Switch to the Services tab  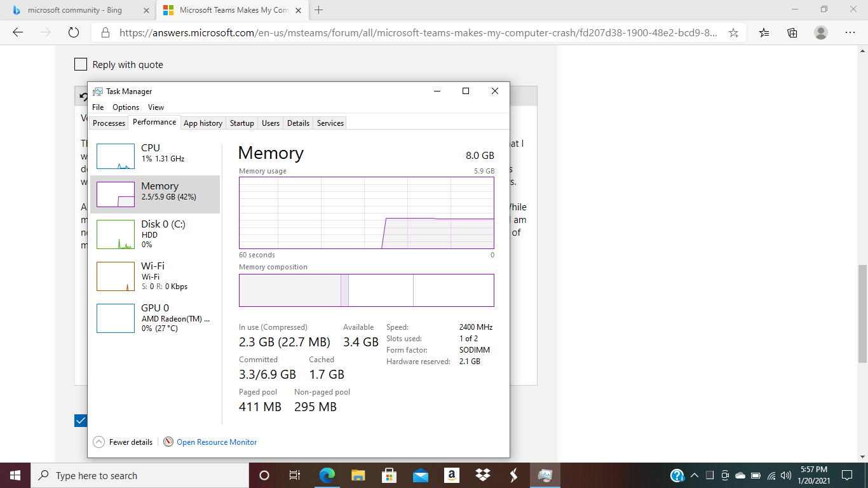[330, 123]
